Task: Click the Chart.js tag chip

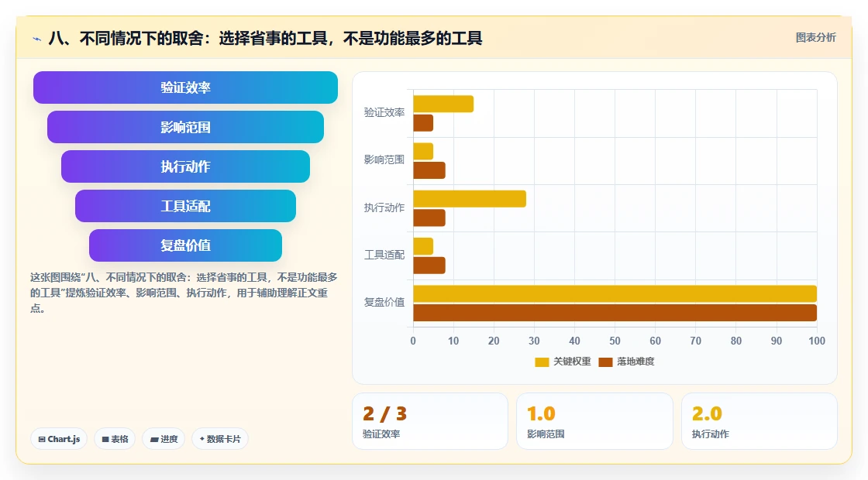Action: tap(59, 439)
